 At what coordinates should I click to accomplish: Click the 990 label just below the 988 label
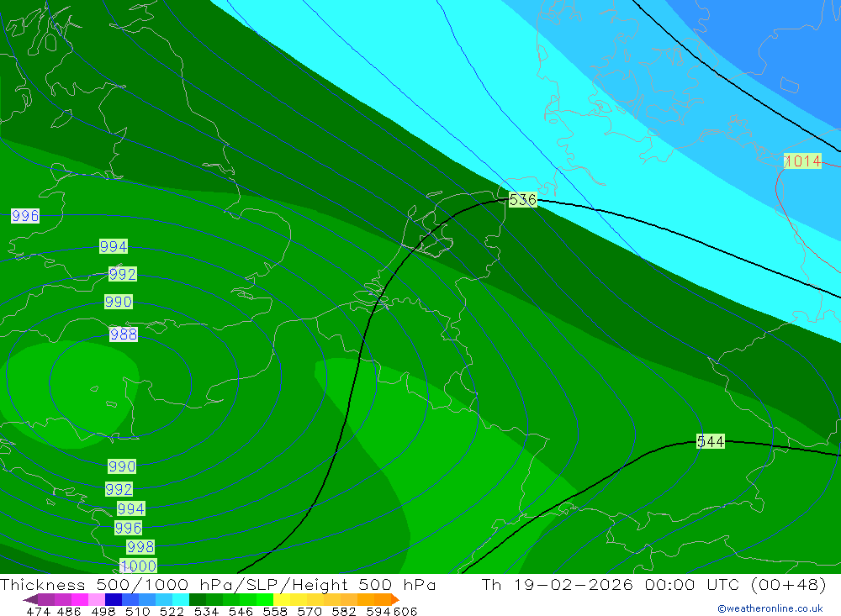tap(122, 466)
